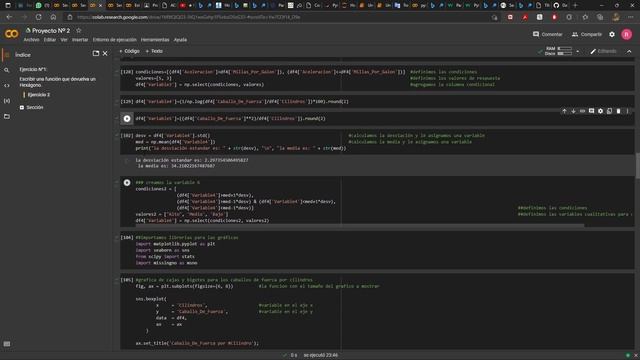Viewport: 640px width, 360px height.
Task: Open the browser more options menu
Action: tap(631, 17)
